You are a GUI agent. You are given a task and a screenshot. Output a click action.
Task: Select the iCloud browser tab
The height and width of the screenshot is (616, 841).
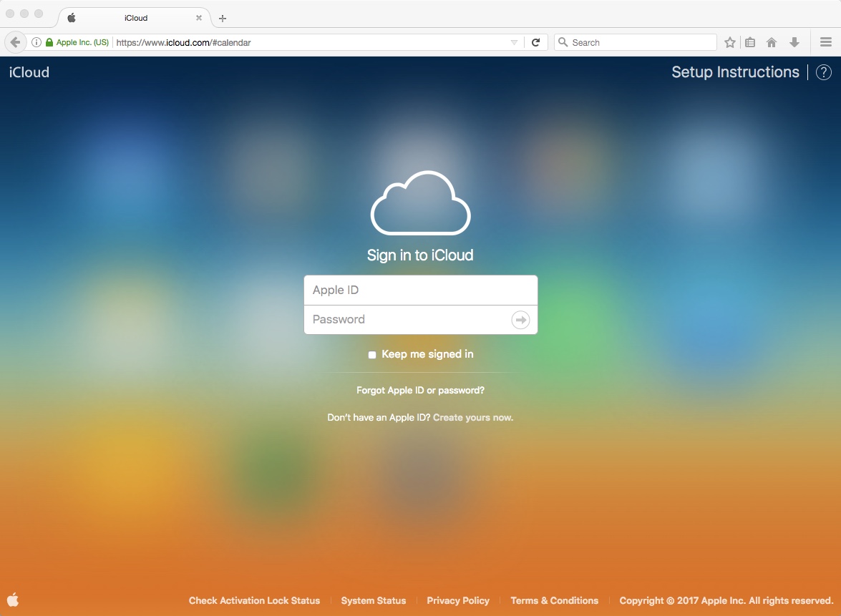click(x=136, y=18)
